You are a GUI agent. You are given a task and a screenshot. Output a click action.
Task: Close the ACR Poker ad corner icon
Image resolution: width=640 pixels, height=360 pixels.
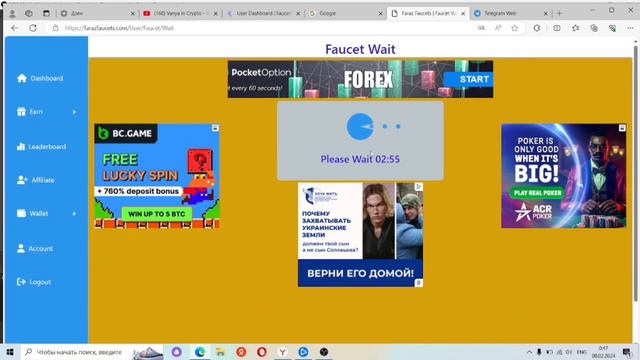coord(622,128)
